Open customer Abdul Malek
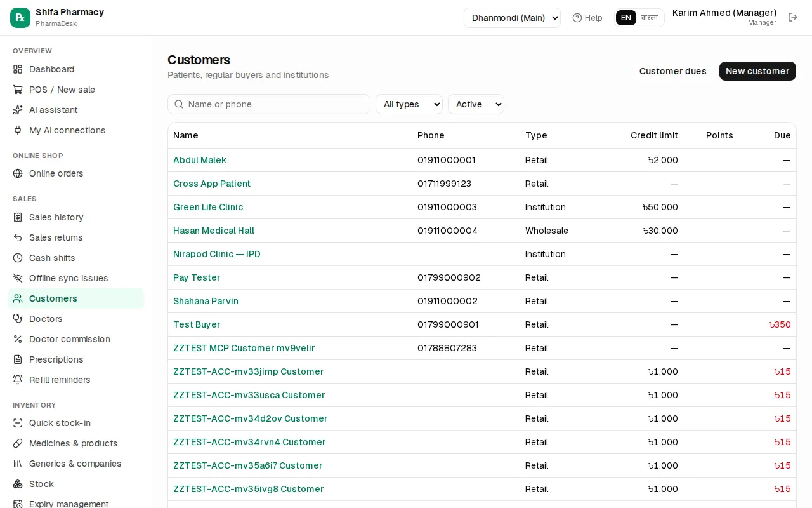This screenshot has height=508, width=812. [200, 160]
